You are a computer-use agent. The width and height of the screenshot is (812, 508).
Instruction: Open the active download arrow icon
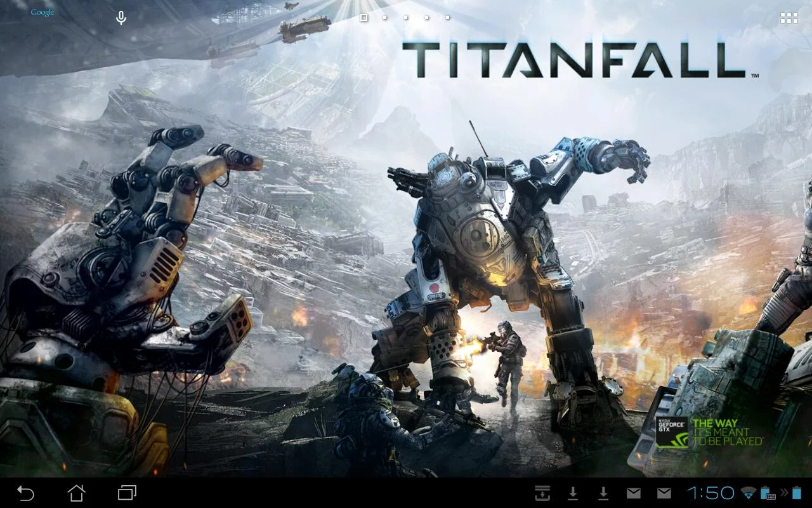coord(573,492)
